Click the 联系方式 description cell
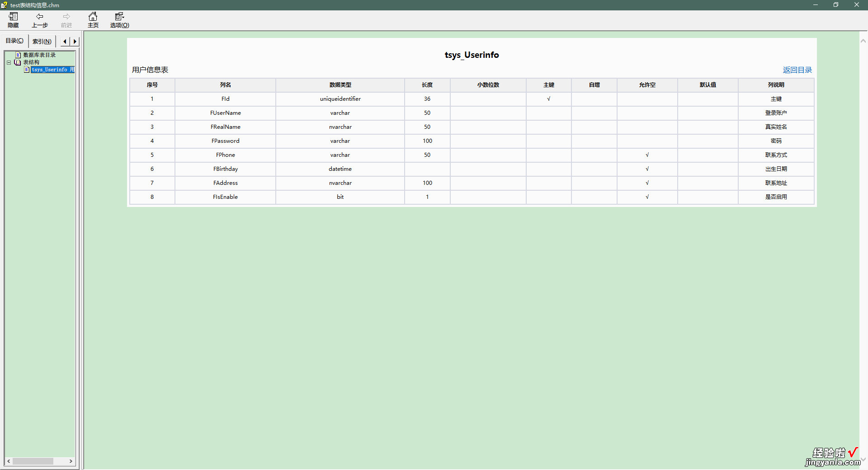Viewport: 868px width, 470px height. coord(776,155)
